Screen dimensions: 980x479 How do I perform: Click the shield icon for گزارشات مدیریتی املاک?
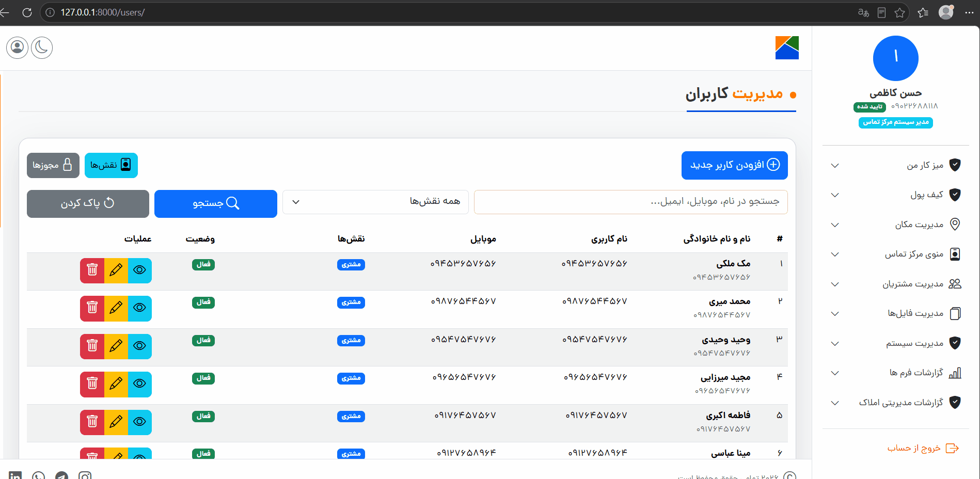tap(955, 402)
